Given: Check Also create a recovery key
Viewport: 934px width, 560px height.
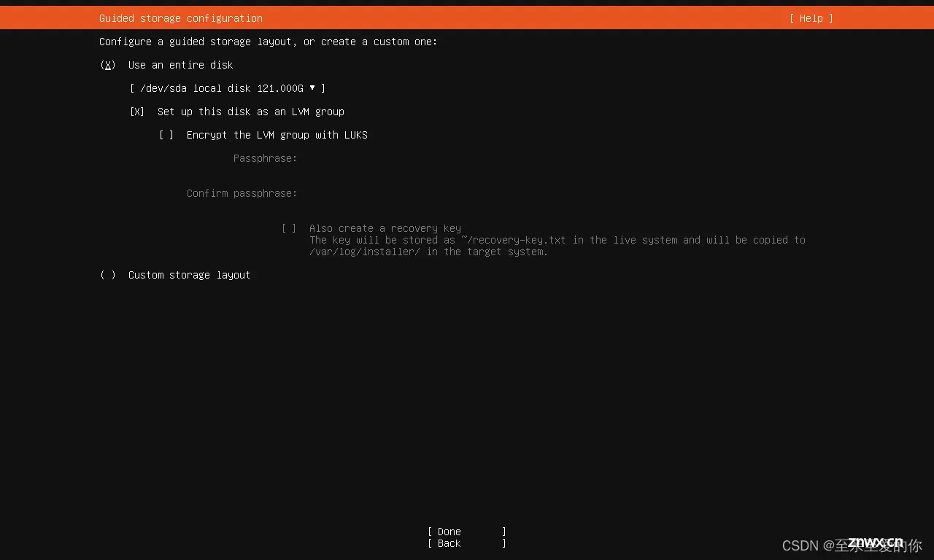Looking at the screenshot, I should 289,228.
